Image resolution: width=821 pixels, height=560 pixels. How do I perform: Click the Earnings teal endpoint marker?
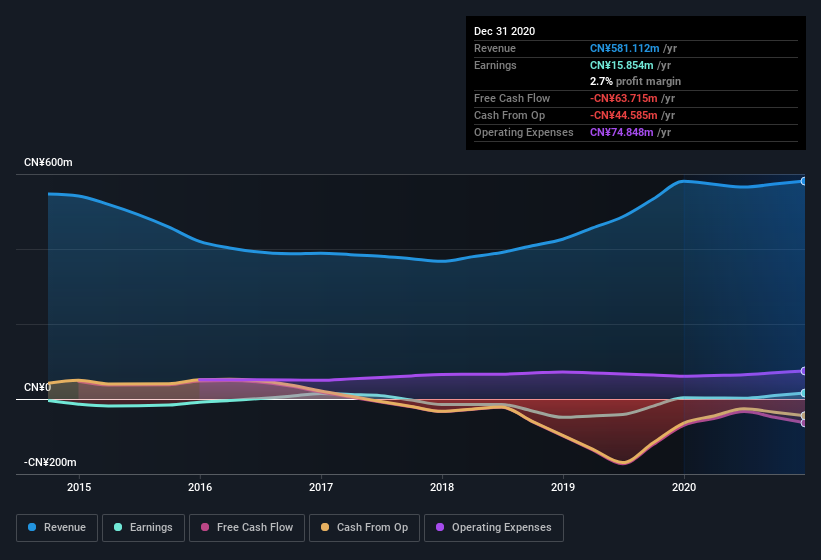click(x=804, y=393)
